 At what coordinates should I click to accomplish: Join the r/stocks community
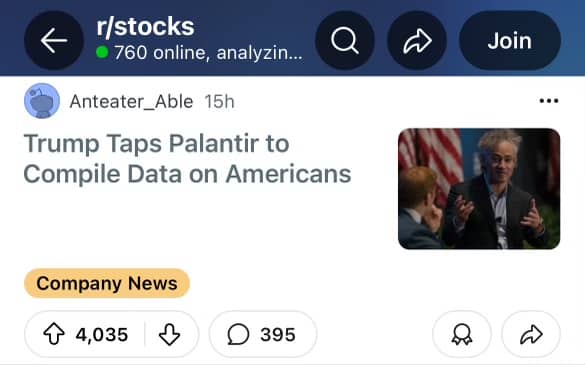tap(510, 40)
